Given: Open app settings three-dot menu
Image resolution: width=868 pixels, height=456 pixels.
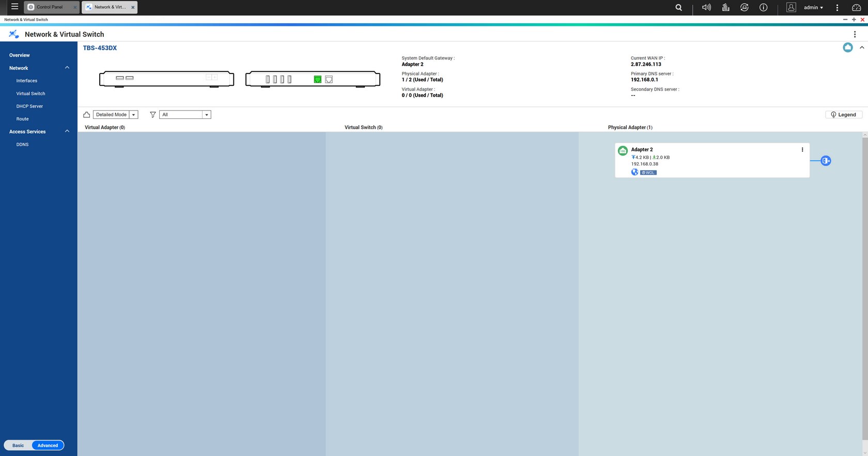Looking at the screenshot, I should [855, 34].
